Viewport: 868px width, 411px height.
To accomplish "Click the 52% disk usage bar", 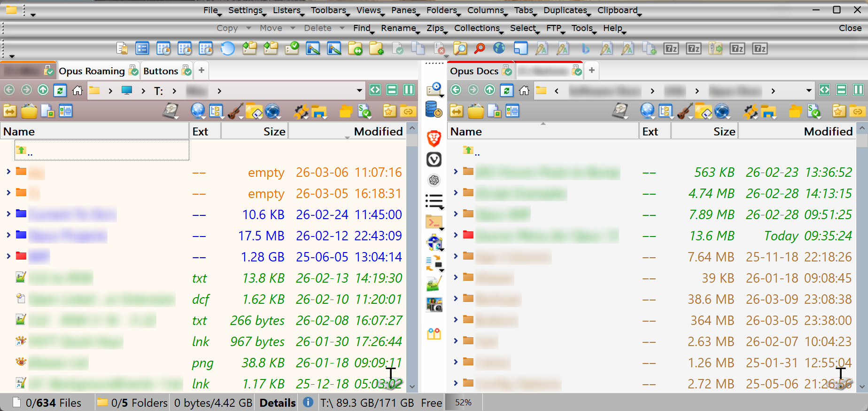I will (463, 403).
